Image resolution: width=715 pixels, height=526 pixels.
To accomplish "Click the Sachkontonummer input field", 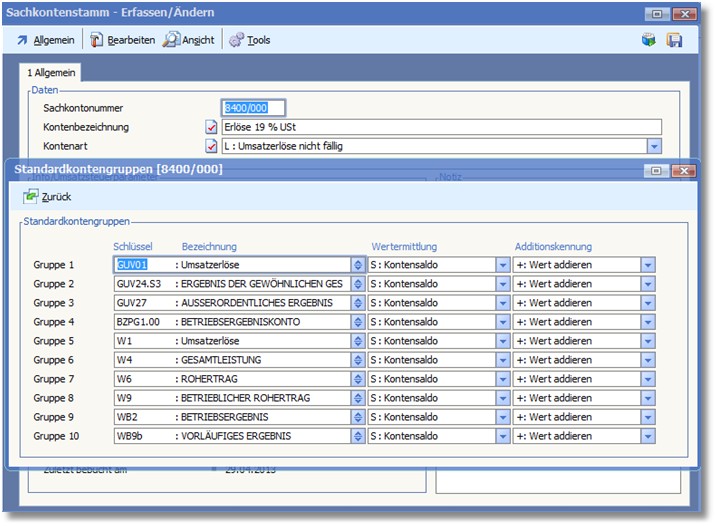I will [253, 108].
